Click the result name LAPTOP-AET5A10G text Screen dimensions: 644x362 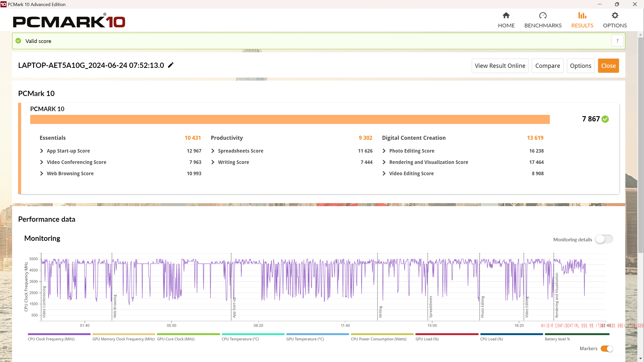tap(91, 65)
